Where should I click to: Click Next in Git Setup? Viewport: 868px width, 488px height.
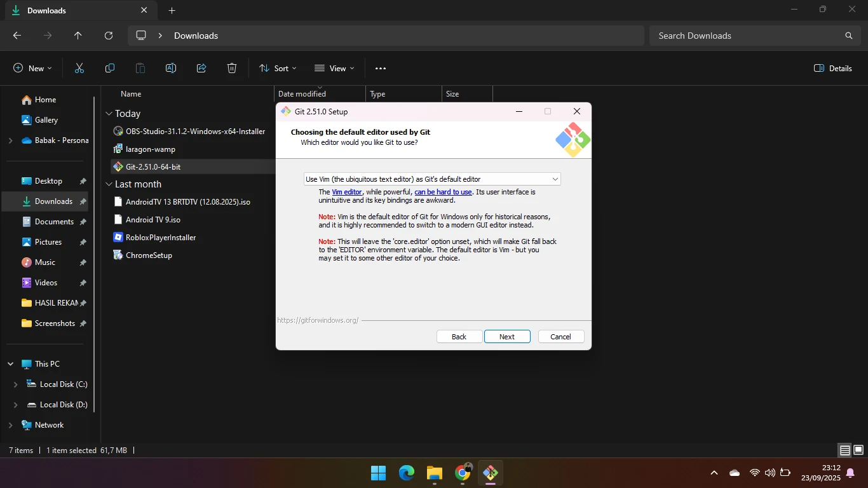pyautogui.click(x=507, y=337)
